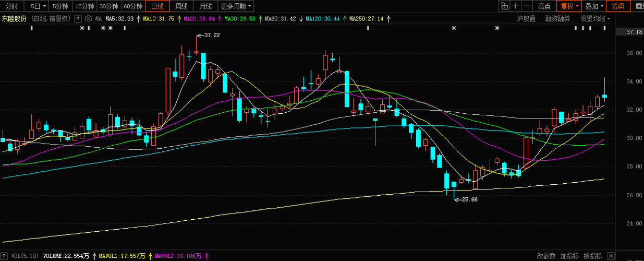644x261 pixels.
Task: Click the MA30:29.58 indicator value
Action: click(240, 18)
